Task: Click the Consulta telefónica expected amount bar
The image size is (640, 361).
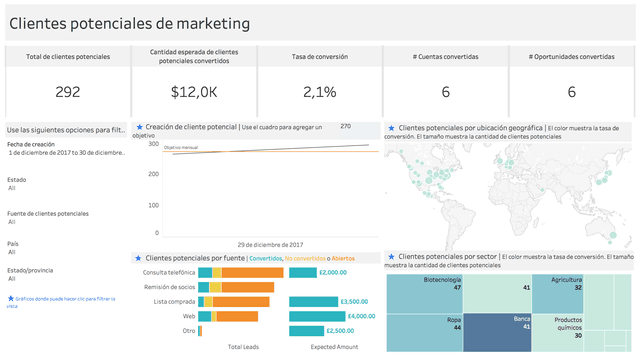Action: [303, 272]
